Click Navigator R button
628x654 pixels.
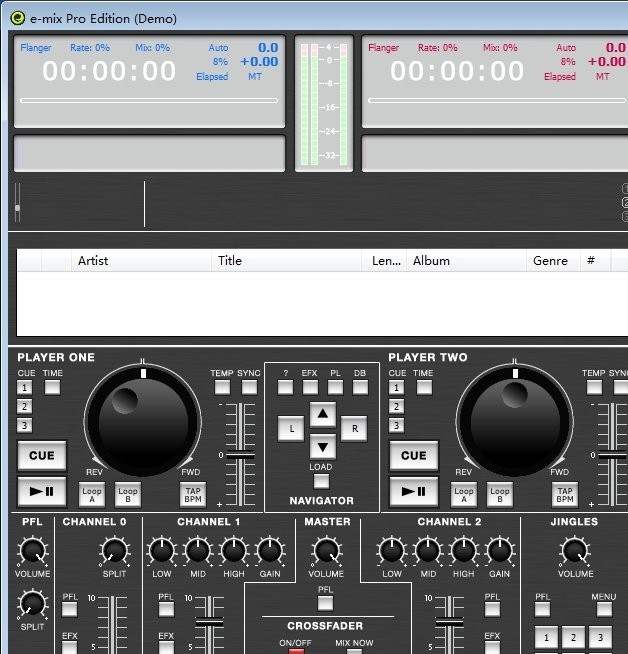coord(354,429)
